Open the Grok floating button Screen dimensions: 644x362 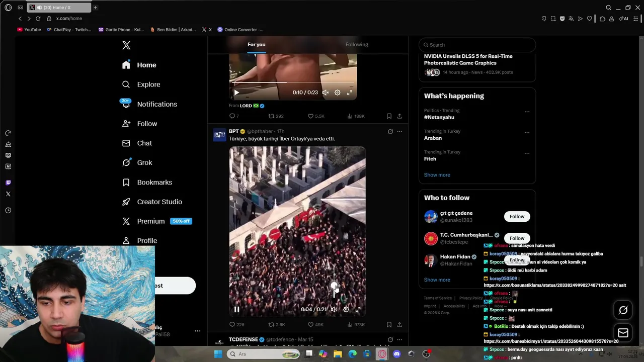pyautogui.click(x=623, y=310)
